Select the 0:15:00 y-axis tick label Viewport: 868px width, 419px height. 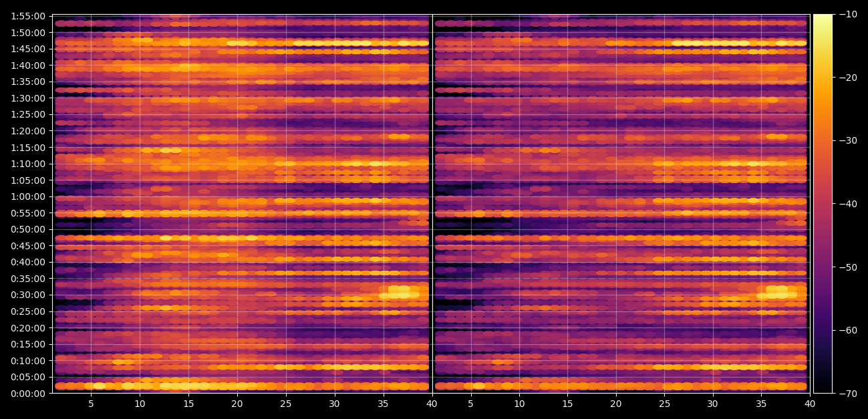[x=29, y=344]
